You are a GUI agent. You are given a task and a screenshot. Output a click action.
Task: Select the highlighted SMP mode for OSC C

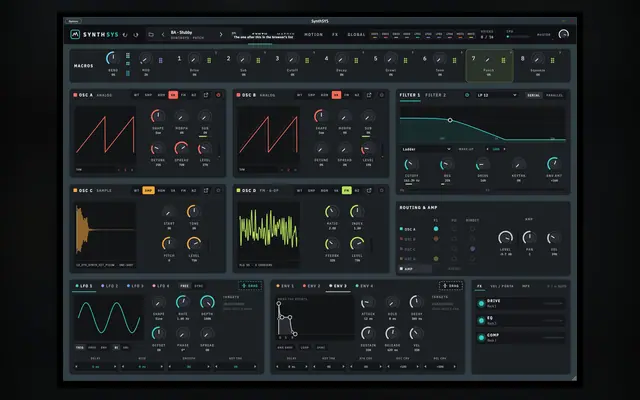pyautogui.click(x=148, y=190)
